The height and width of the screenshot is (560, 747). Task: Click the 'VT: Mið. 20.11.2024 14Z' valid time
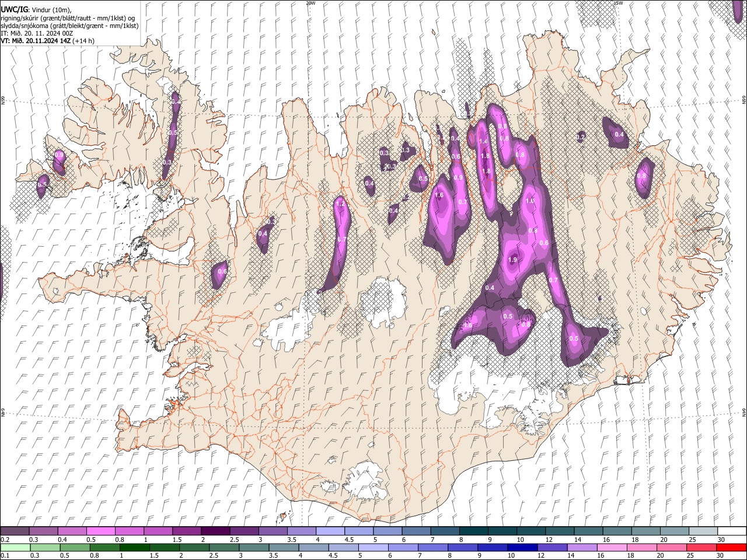(x=36, y=41)
